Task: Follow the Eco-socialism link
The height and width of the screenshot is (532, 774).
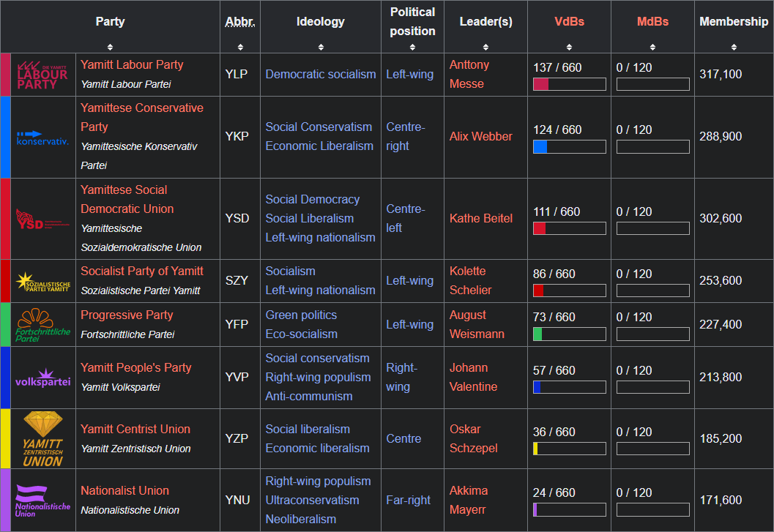Action: [x=301, y=334]
